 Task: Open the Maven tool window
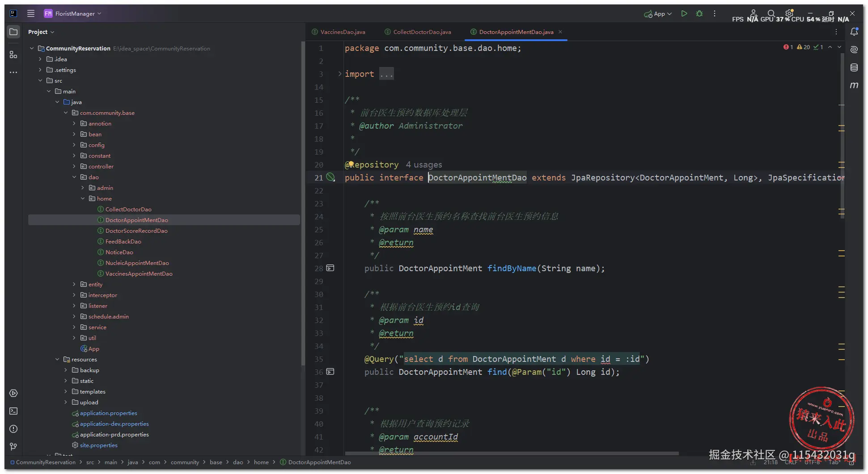click(854, 85)
